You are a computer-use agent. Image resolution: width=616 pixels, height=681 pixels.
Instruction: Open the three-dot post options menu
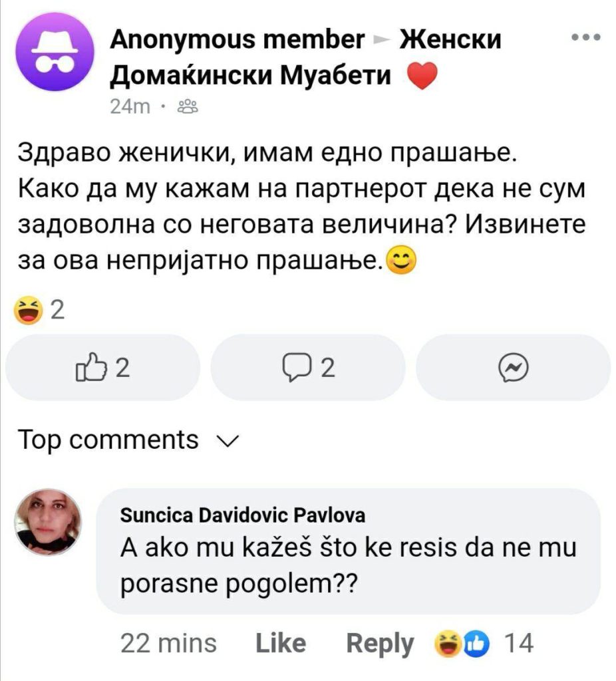[x=586, y=37]
